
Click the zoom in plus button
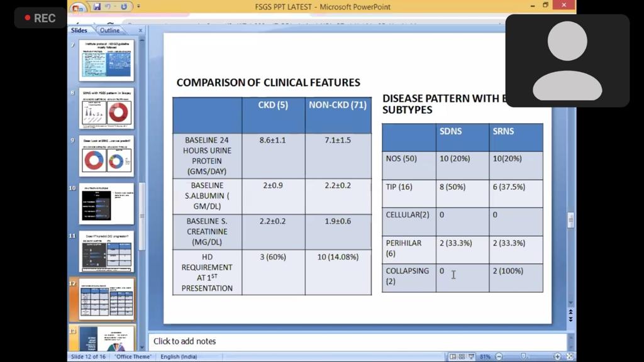557,357
